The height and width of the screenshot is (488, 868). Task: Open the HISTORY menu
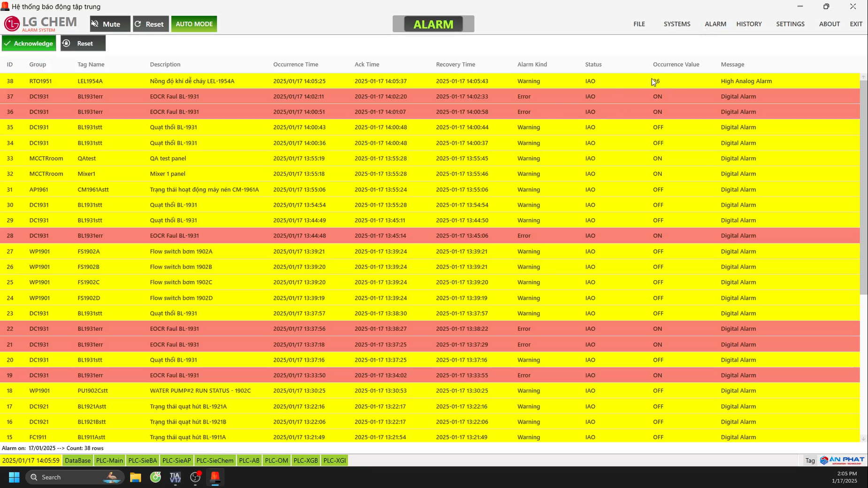(749, 24)
